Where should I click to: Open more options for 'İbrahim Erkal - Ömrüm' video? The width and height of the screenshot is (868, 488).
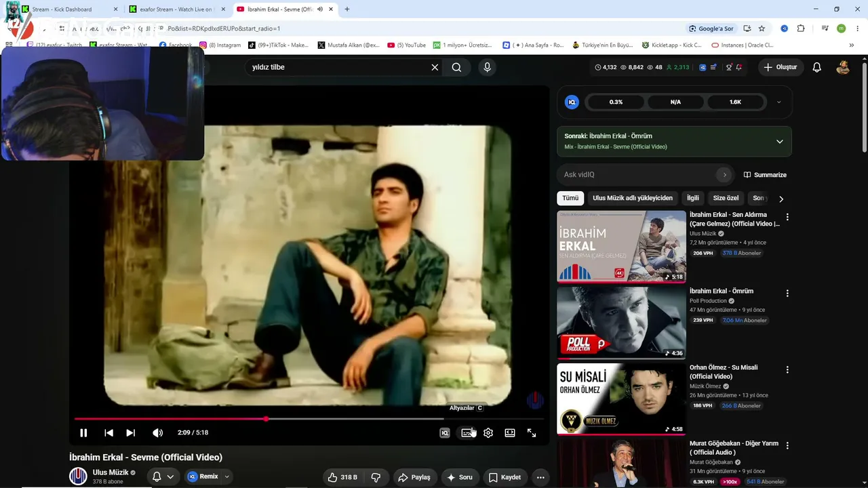coord(787,293)
